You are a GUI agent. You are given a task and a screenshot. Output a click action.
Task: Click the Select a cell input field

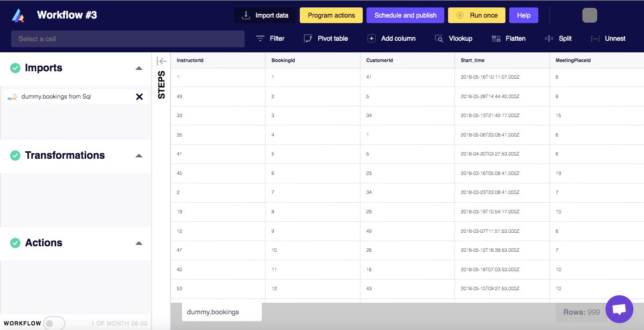pyautogui.click(x=128, y=39)
